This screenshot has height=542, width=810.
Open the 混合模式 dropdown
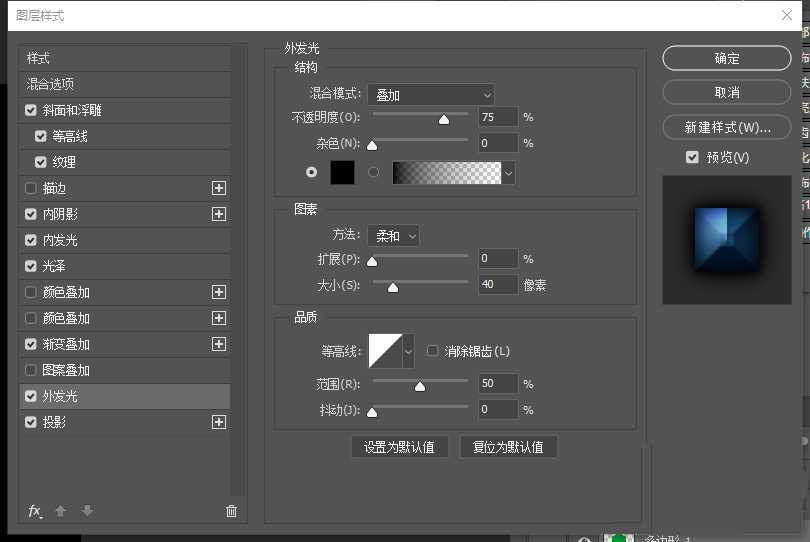(x=430, y=95)
